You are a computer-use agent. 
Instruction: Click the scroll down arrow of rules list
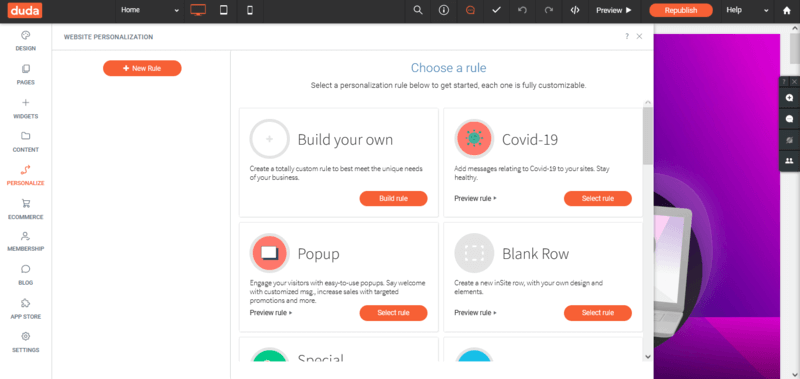pyautogui.click(x=647, y=357)
